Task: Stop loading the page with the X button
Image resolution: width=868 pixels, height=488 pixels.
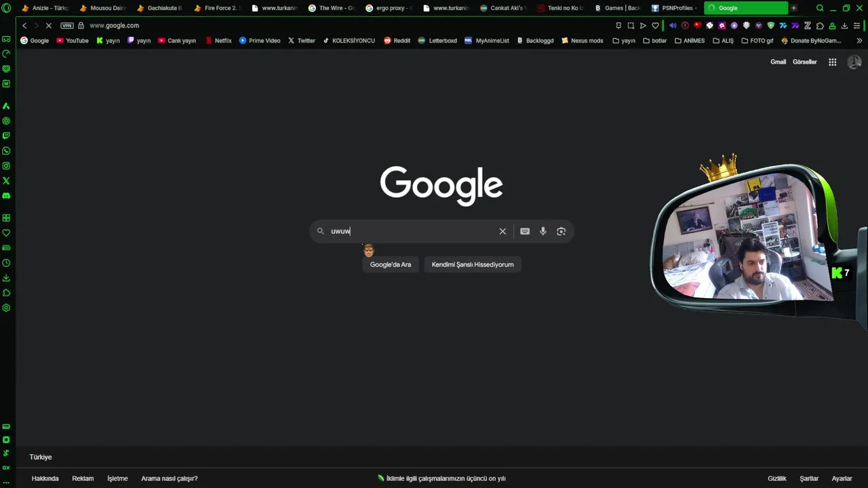Action: [x=49, y=26]
